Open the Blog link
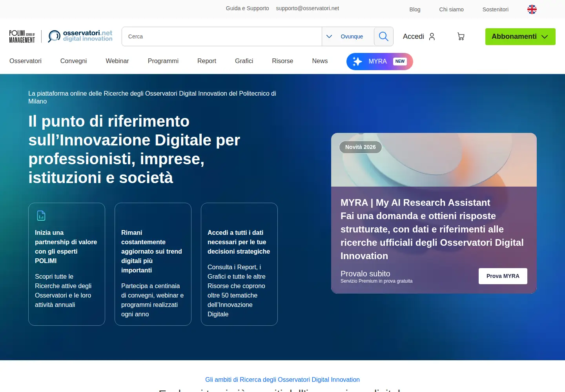 pos(415,9)
